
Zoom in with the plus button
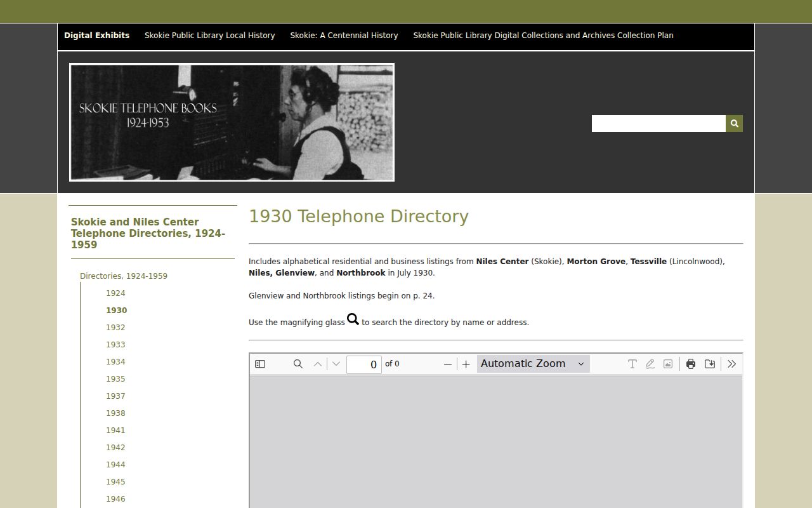point(466,364)
